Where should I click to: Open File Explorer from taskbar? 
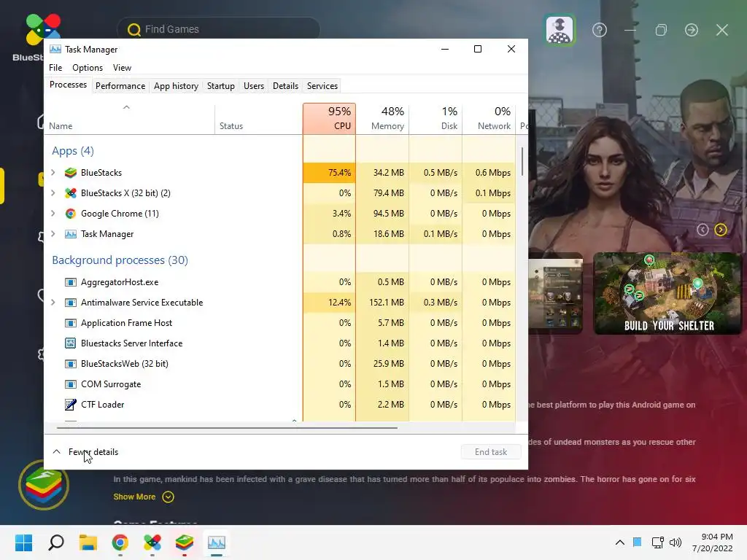[88, 542]
